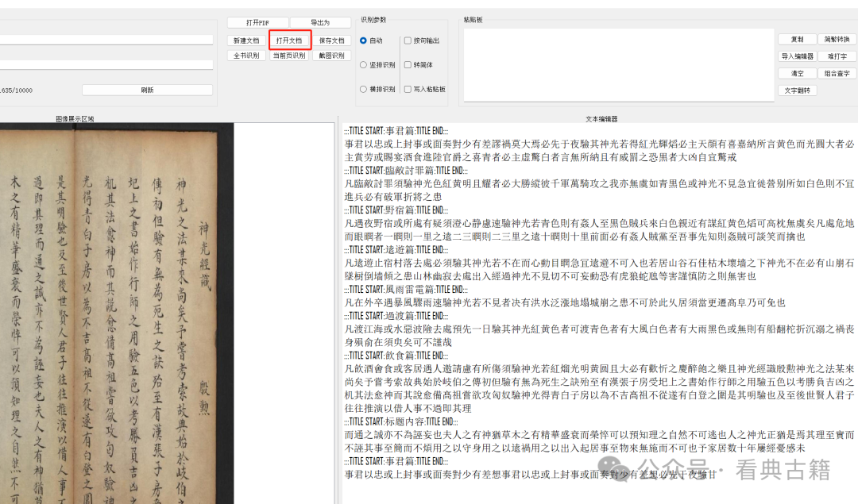Clear the clipboard using 清空
This screenshot has height=504, width=858.
[x=797, y=73]
